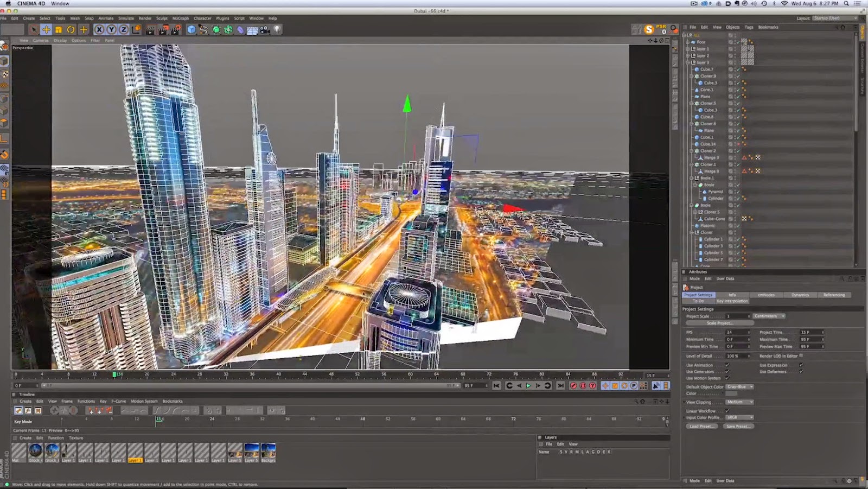
Task: Open the Centimeters unit dropdown
Action: (x=769, y=316)
